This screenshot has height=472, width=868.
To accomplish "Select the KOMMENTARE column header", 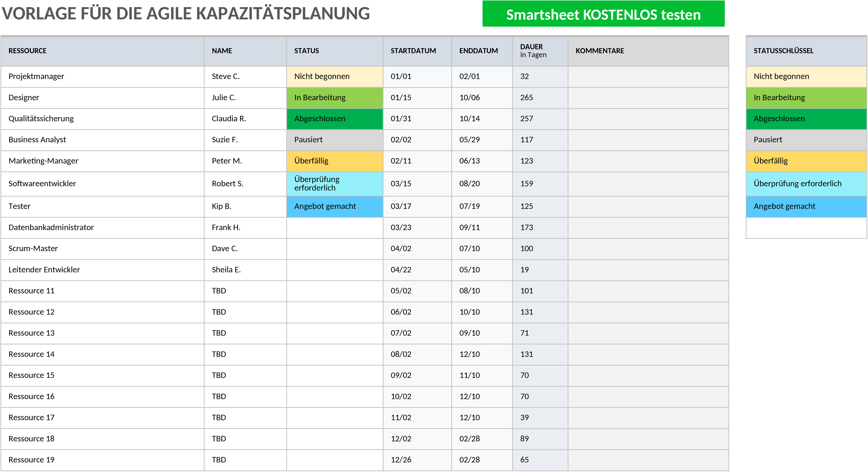I will (x=648, y=51).
